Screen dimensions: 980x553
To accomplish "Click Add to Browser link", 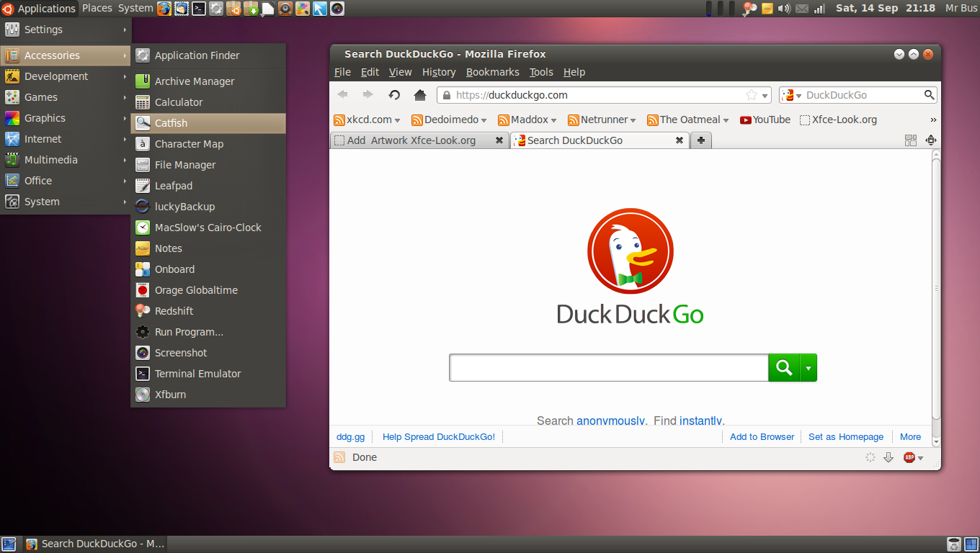I will 762,436.
